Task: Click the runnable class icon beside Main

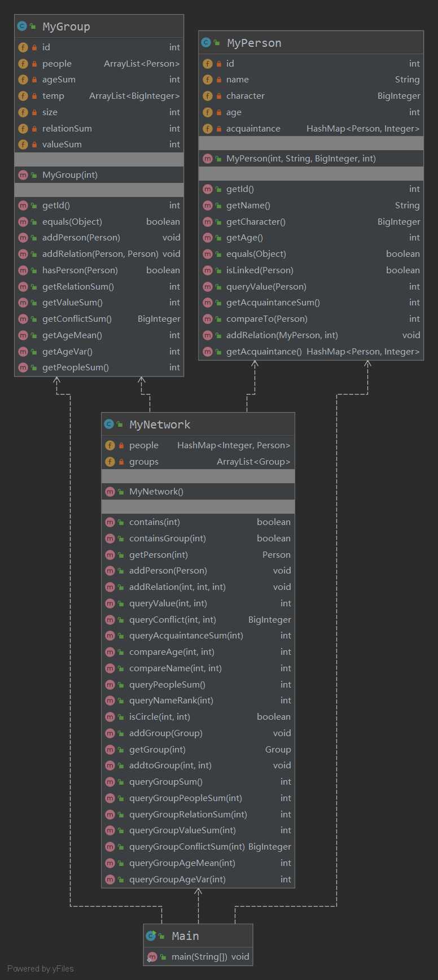Action: 151,935
